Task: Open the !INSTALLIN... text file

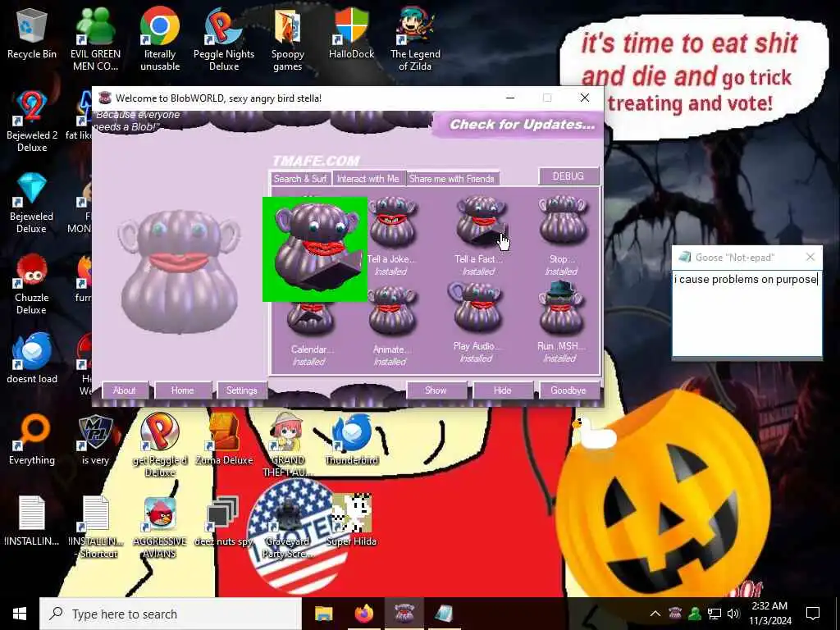Action: point(32,521)
